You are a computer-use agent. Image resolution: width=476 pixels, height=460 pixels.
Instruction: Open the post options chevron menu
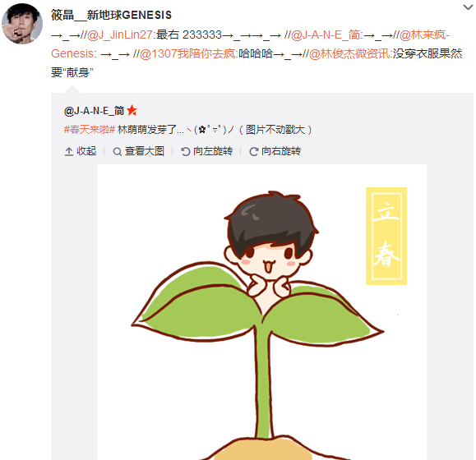[468, 7]
